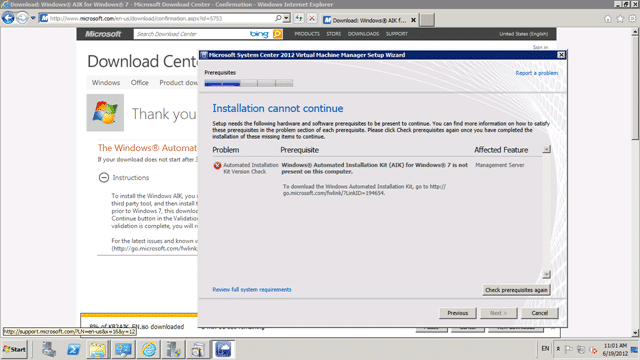The width and height of the screenshot is (640, 360).
Task: Open the address bar autocomplete dropdown
Action: click(x=287, y=18)
